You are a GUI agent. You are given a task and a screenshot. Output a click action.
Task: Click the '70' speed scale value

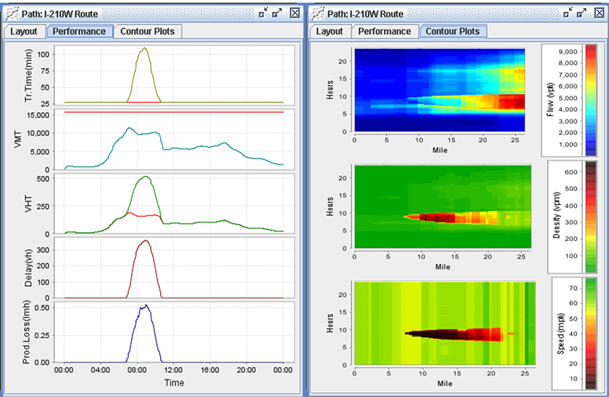click(573, 288)
